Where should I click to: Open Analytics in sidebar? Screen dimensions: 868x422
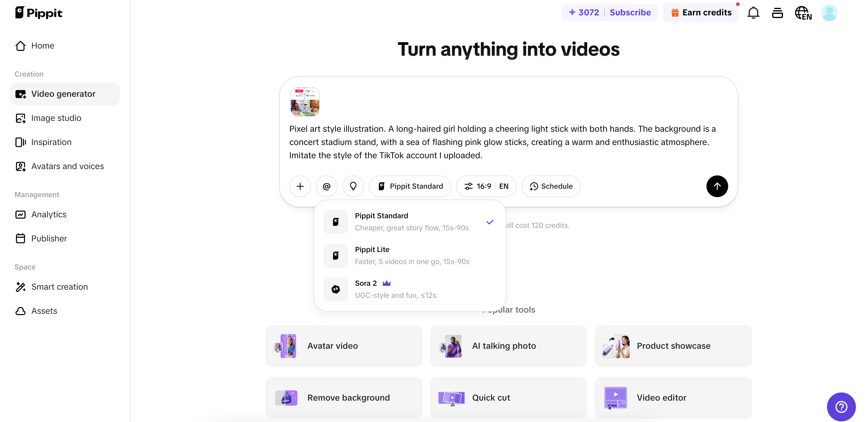(49, 214)
